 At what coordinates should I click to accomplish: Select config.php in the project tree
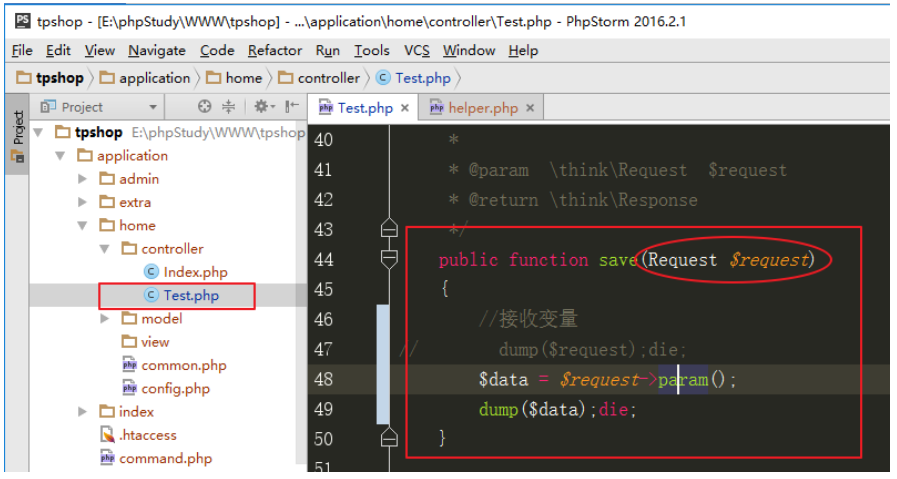[x=176, y=389]
